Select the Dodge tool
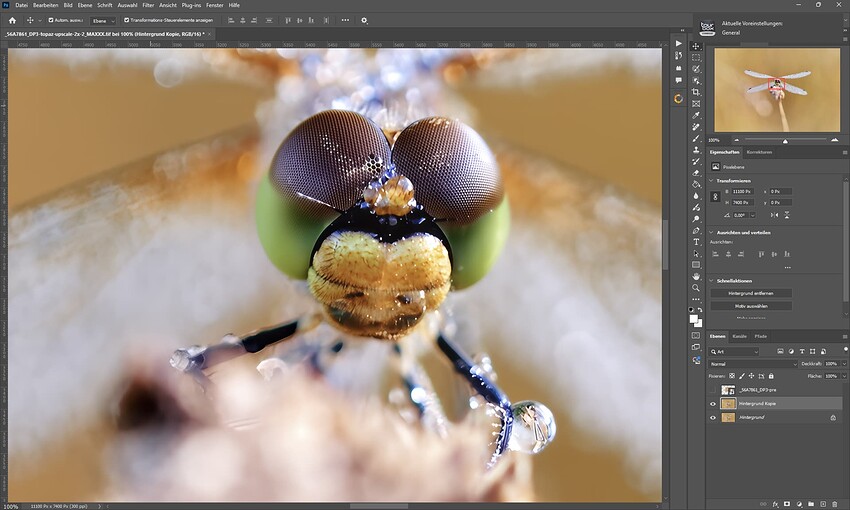Image resolution: width=850 pixels, height=510 pixels. coord(696,219)
